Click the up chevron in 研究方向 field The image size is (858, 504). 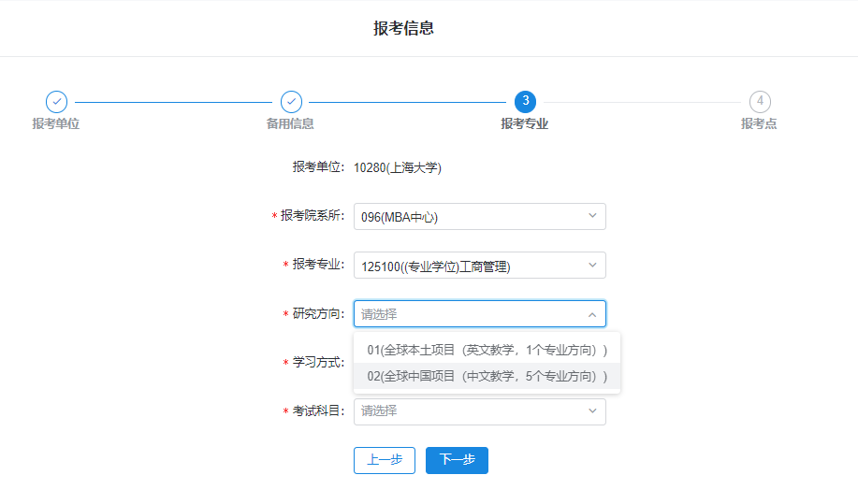(592, 314)
